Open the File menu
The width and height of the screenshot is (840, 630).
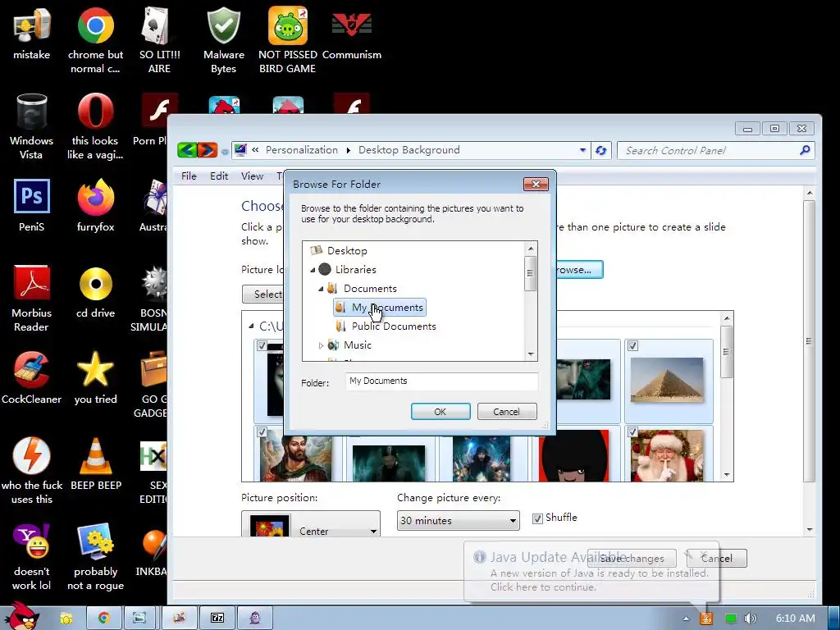pos(189,176)
